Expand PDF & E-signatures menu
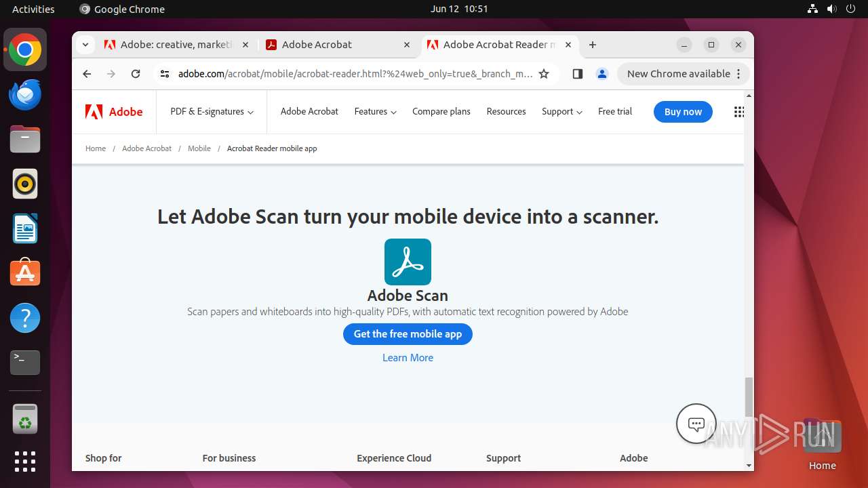This screenshot has width=868, height=488. coord(212,112)
